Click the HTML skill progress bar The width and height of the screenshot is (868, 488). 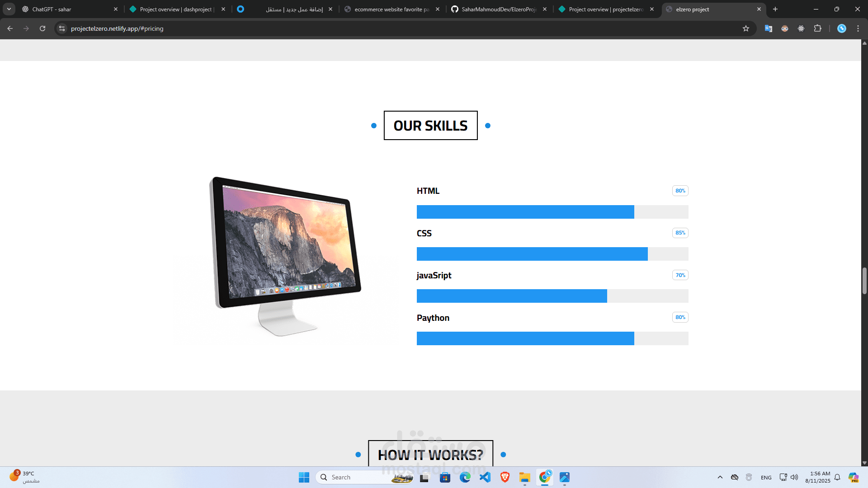click(x=552, y=212)
